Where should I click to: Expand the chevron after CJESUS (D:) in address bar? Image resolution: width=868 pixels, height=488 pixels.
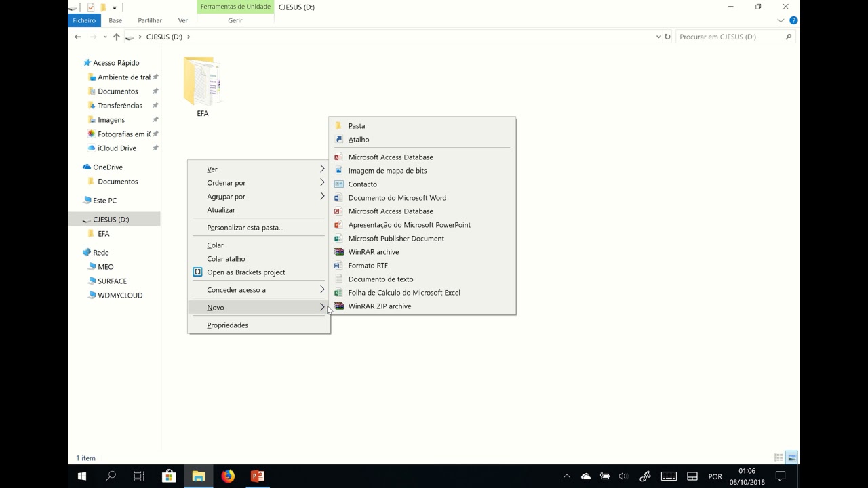click(189, 37)
